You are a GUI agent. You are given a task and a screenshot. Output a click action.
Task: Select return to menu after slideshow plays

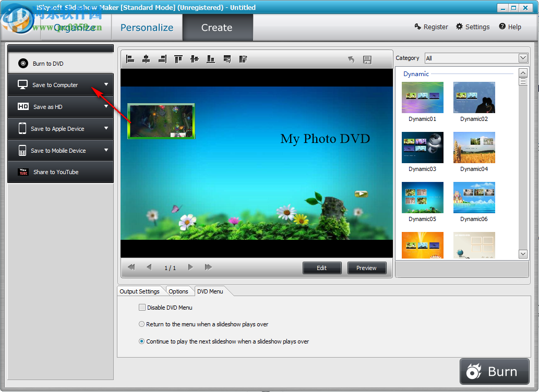(141, 324)
